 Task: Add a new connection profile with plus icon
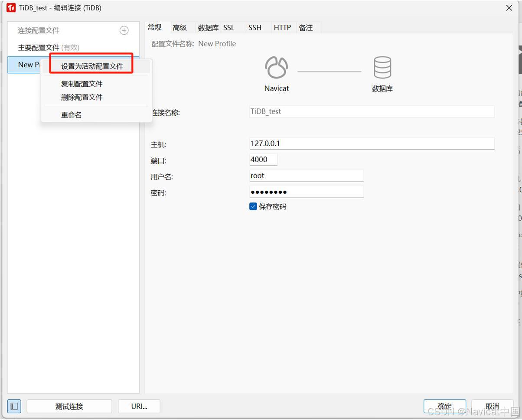tap(124, 30)
